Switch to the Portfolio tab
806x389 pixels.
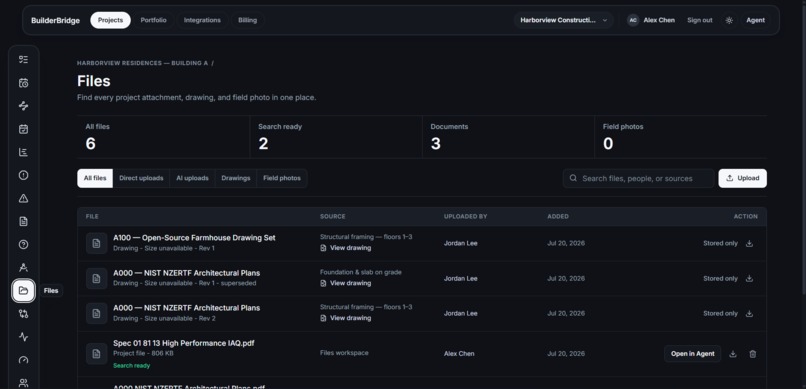153,21
